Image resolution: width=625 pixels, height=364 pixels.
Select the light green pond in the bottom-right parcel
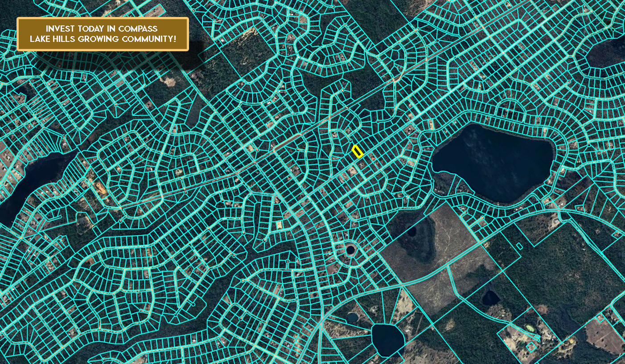click(x=530, y=328)
